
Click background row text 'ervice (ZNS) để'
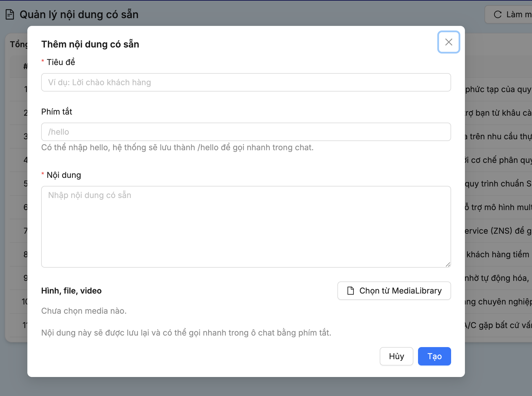click(494, 231)
